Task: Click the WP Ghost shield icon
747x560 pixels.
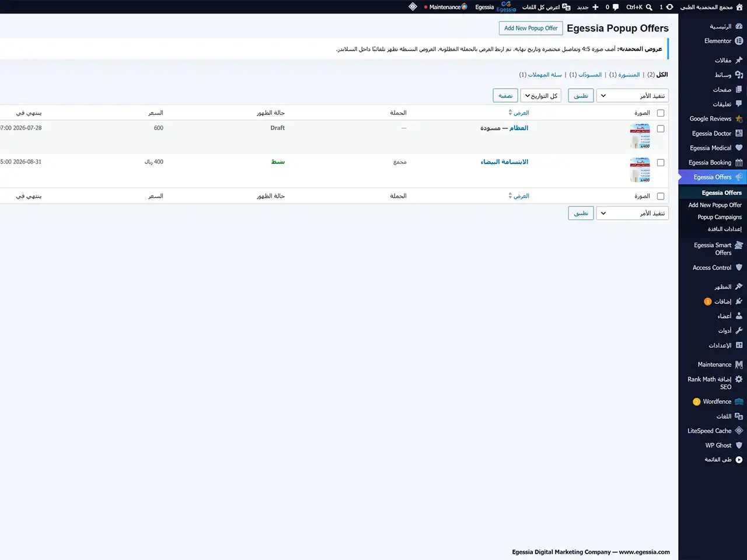Action: pyautogui.click(x=739, y=445)
